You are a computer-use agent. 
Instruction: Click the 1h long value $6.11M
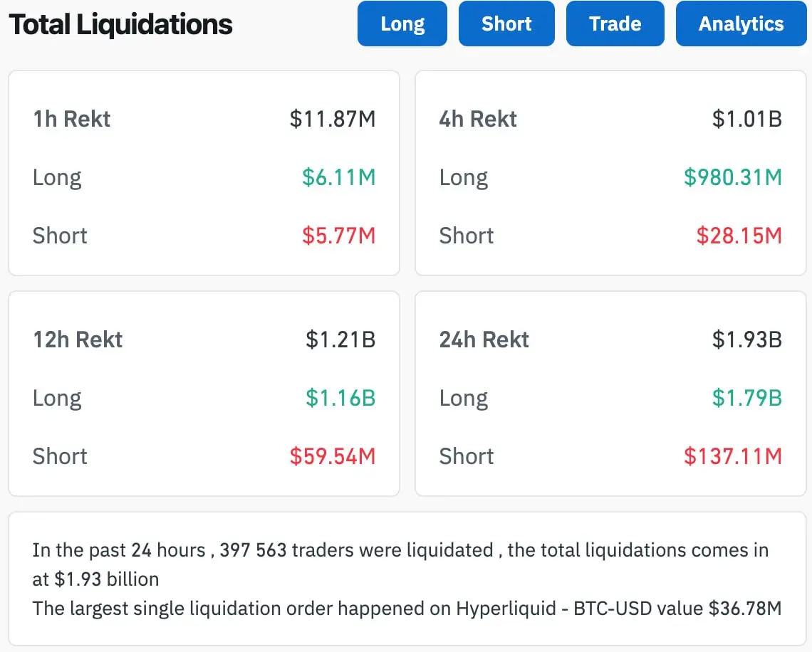tap(338, 177)
